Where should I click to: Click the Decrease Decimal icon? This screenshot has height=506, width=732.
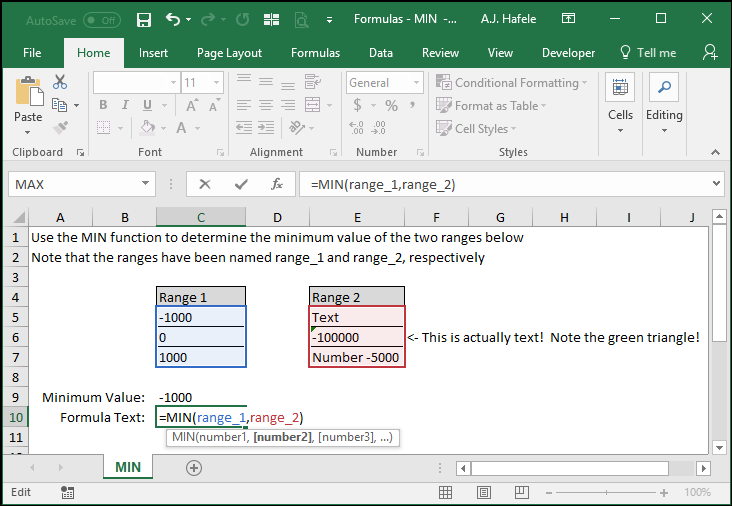[x=379, y=127]
